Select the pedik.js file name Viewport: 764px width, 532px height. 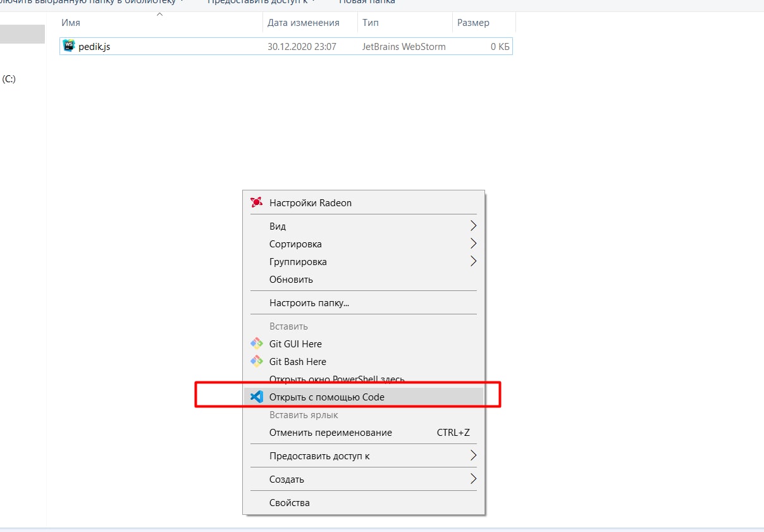pyautogui.click(x=94, y=46)
